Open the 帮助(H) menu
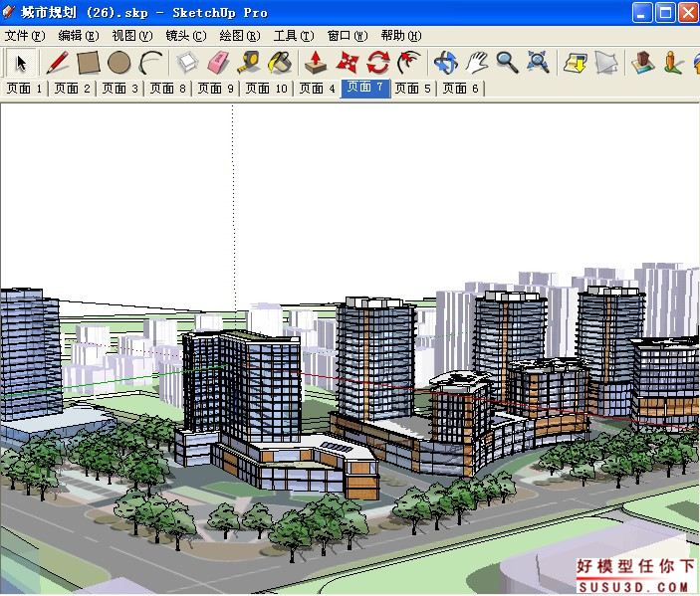700x596 pixels. [x=401, y=35]
